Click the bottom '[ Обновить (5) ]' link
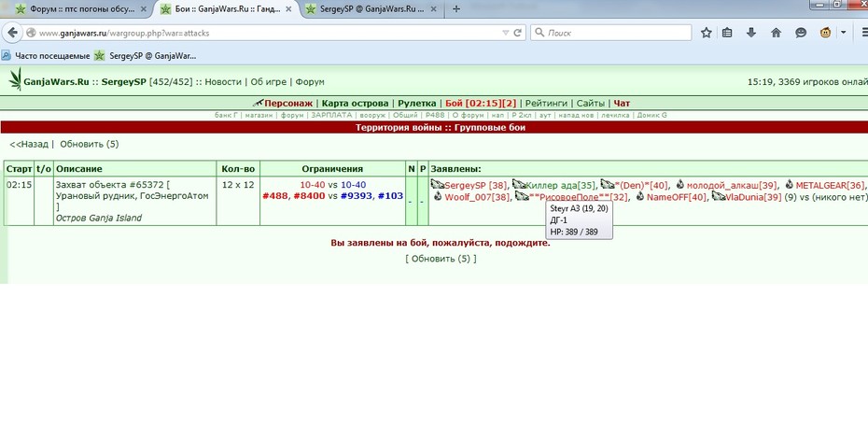Viewport: 868px width, 424px height. coord(441,259)
